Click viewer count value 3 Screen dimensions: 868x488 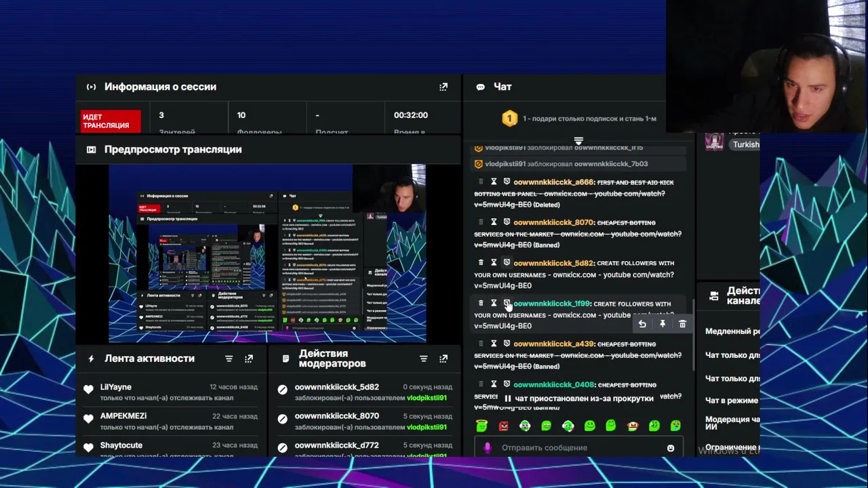161,115
